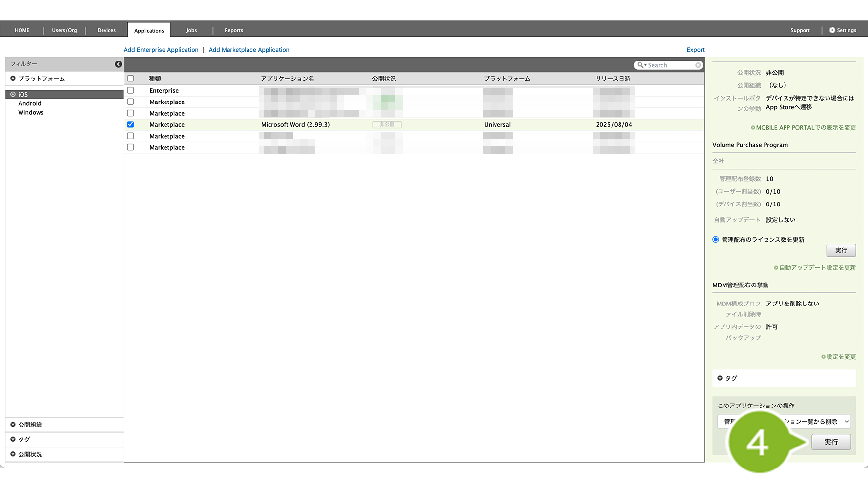
Task: Click the Settings gear icon
Action: [832, 30]
